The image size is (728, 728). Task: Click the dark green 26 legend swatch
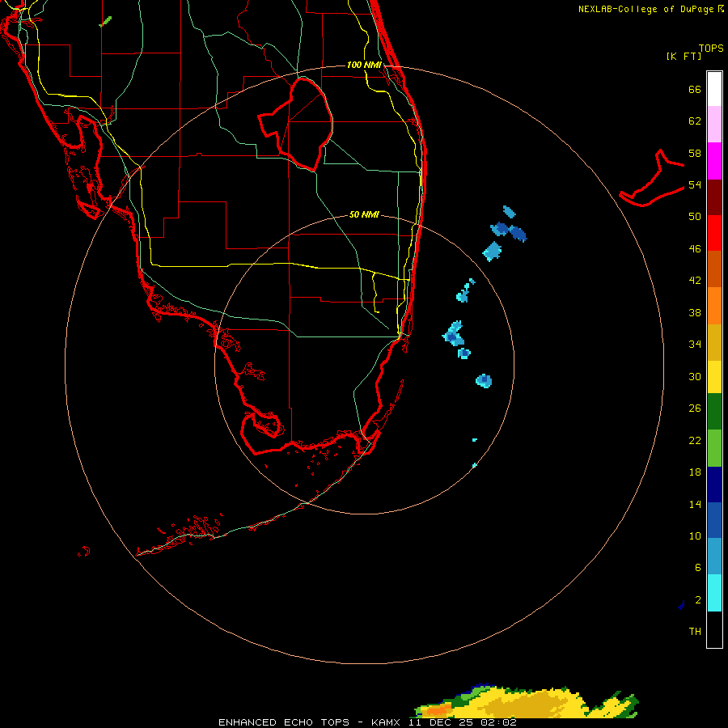(714, 412)
